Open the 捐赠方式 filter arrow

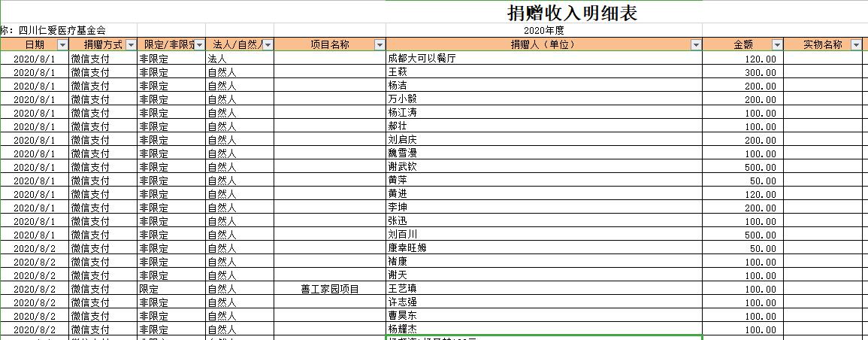130,45
